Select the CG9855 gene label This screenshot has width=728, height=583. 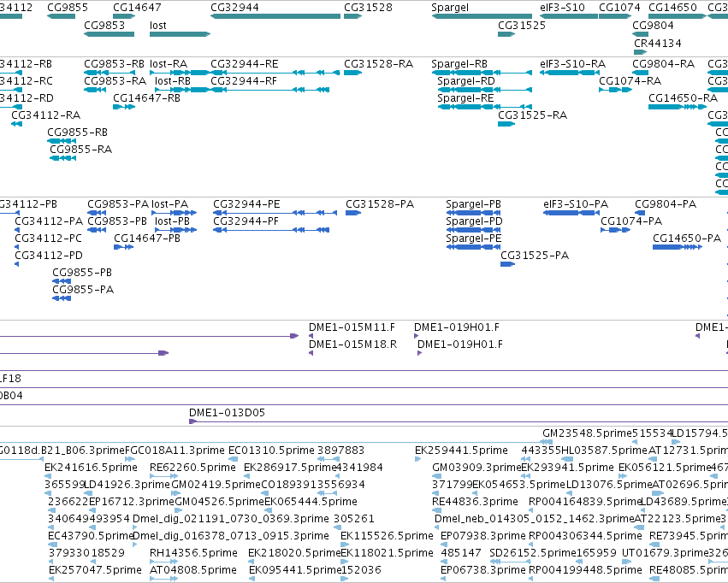click(x=68, y=8)
